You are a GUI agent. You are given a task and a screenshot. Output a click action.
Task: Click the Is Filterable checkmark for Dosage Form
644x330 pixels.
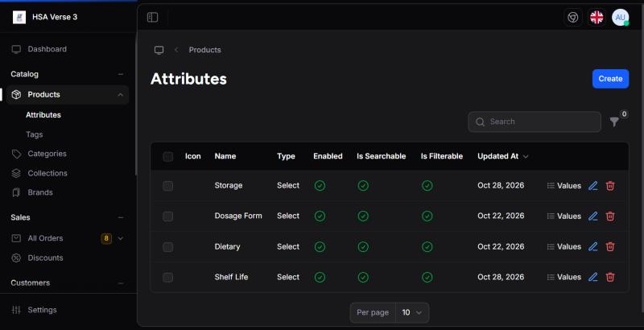427,217
